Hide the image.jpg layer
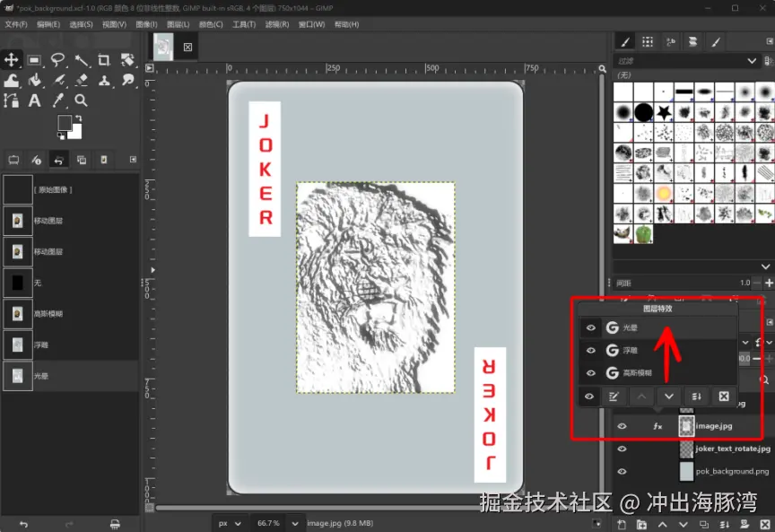 tap(622, 426)
